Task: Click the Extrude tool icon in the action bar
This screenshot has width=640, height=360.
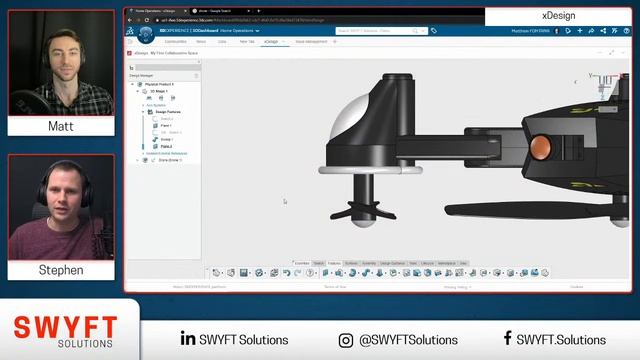Action: coord(339,273)
